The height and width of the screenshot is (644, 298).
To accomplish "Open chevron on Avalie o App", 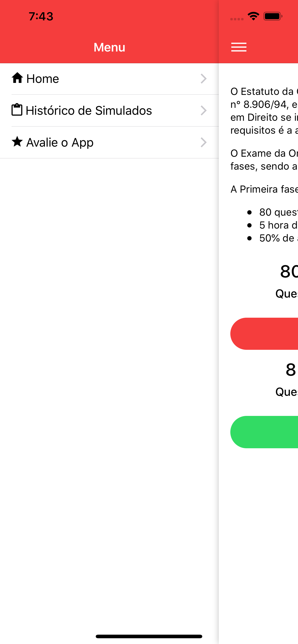I will click(x=204, y=143).
